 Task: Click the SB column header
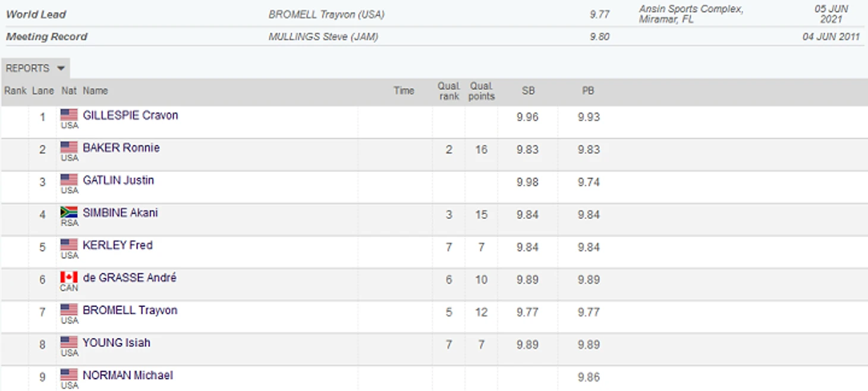528,91
